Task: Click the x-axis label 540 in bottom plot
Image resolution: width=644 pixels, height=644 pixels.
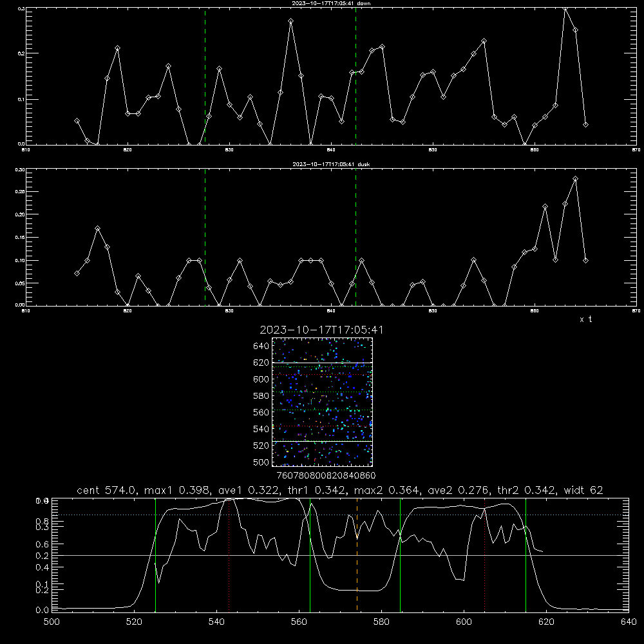Action: pos(216,622)
